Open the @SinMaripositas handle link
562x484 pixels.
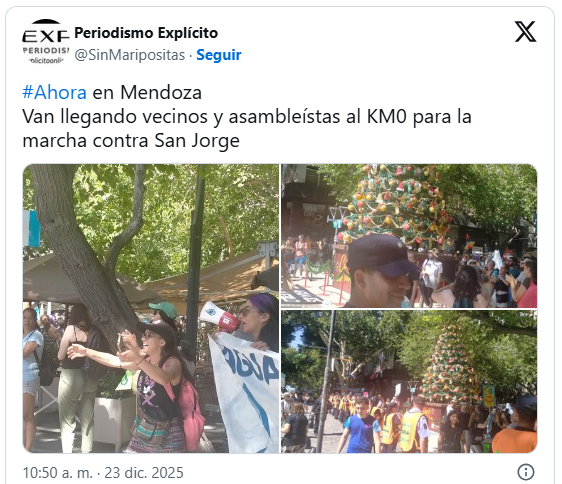point(130,55)
